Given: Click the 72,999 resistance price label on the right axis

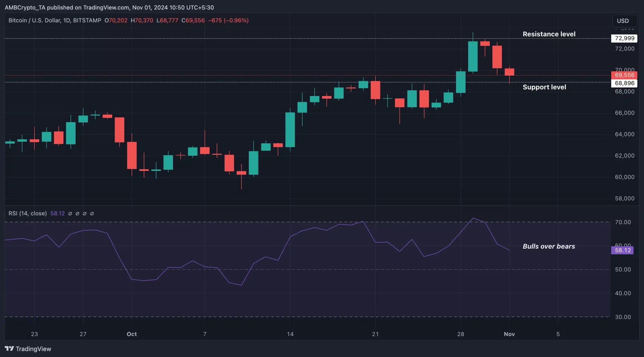Looking at the screenshot, I should click(624, 38).
